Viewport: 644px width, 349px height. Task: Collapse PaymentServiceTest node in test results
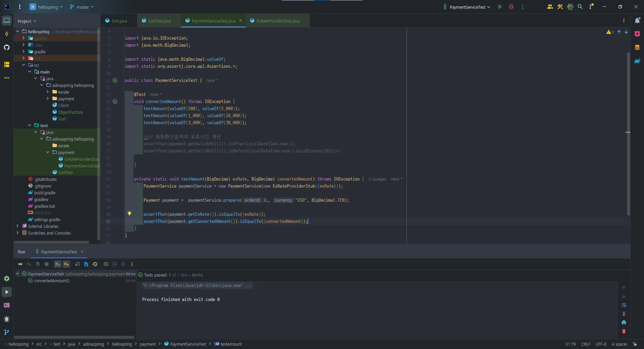(17, 274)
